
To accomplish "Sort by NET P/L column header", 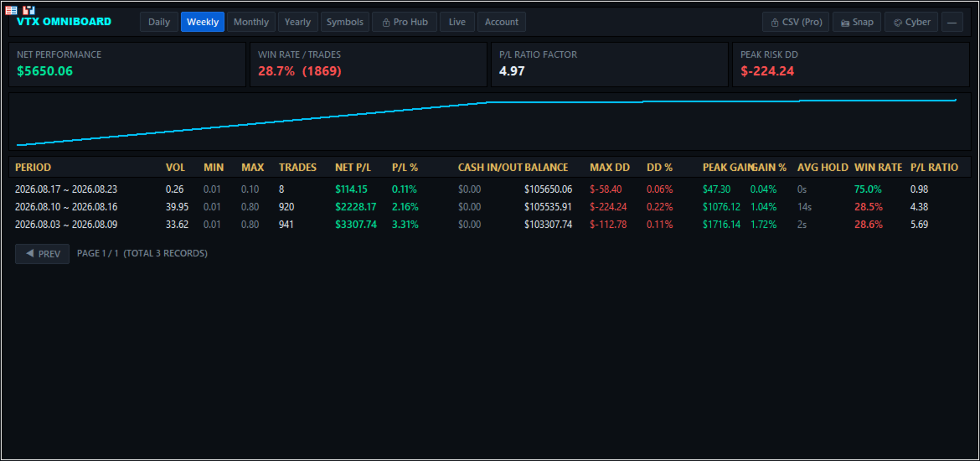I will pyautogui.click(x=353, y=168).
